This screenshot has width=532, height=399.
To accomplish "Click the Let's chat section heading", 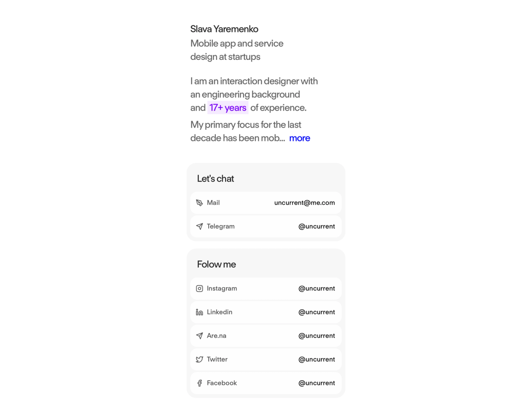I will 215,179.
